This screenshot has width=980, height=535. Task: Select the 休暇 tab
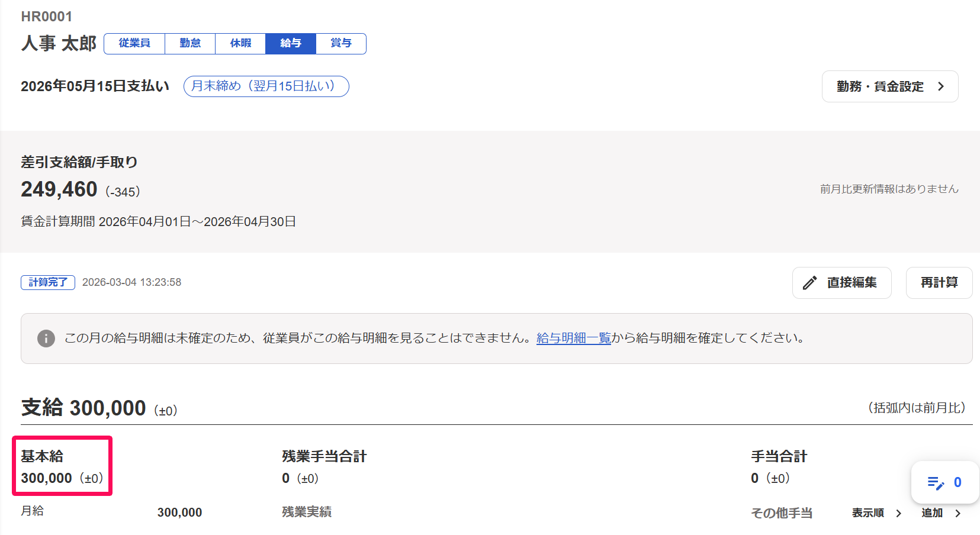tap(240, 43)
